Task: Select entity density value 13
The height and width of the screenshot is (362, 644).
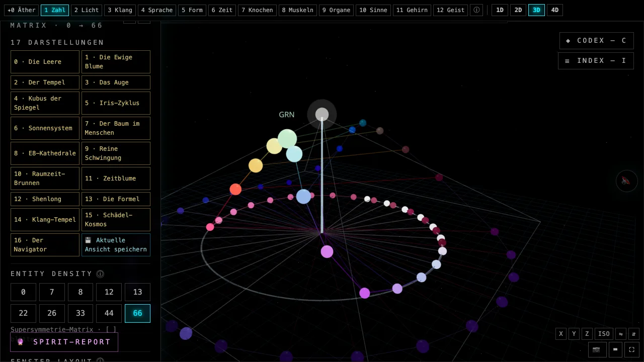Action: (x=137, y=292)
